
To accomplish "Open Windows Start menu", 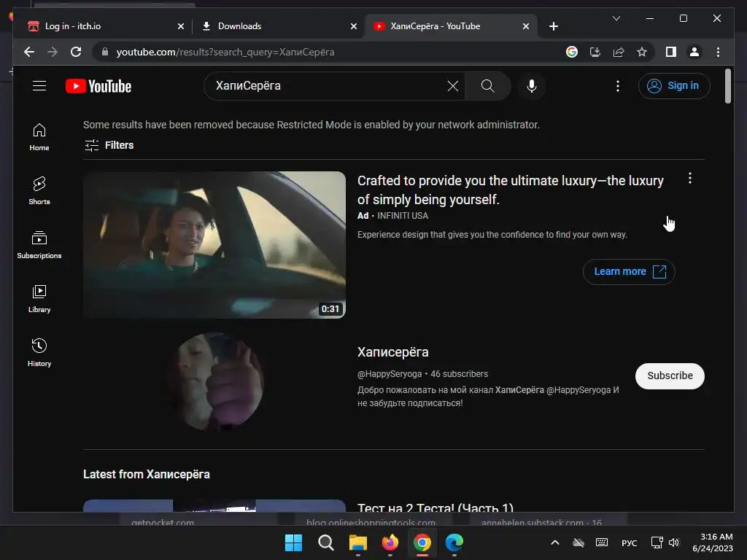I will point(293,542).
